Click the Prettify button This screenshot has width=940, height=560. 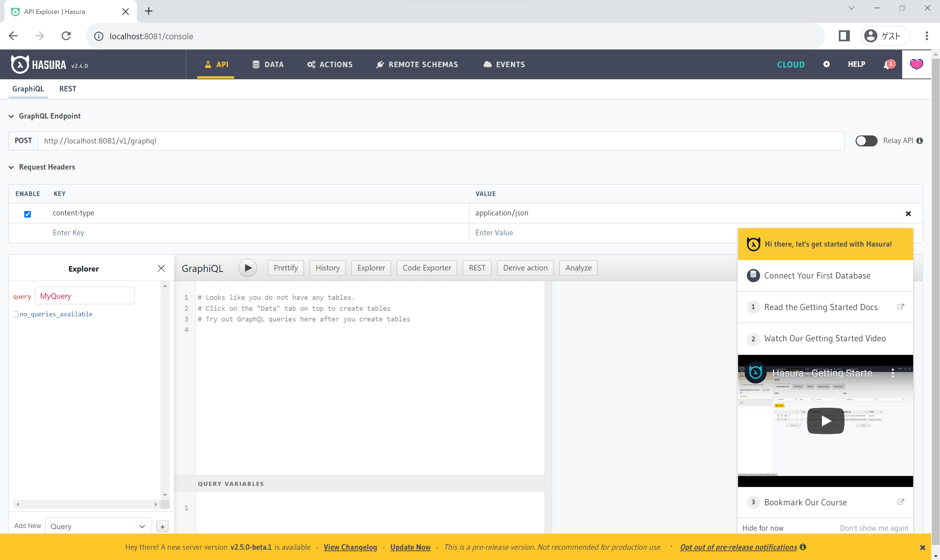tap(286, 268)
